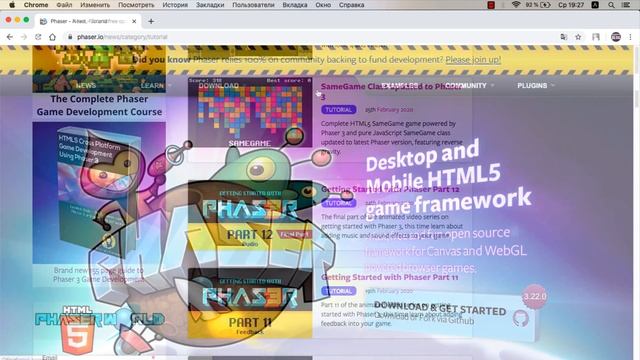Open the Chrome extension icon beside the star
This screenshot has width=640, height=360.
point(596,37)
